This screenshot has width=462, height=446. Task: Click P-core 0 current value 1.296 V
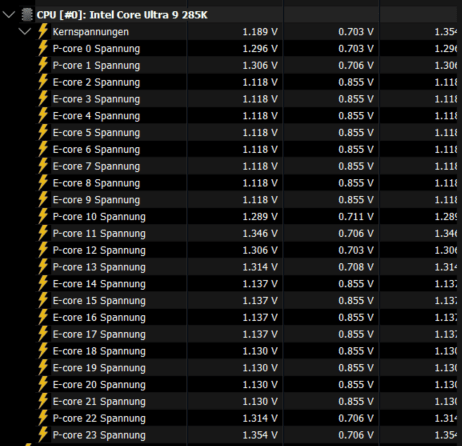pos(260,49)
